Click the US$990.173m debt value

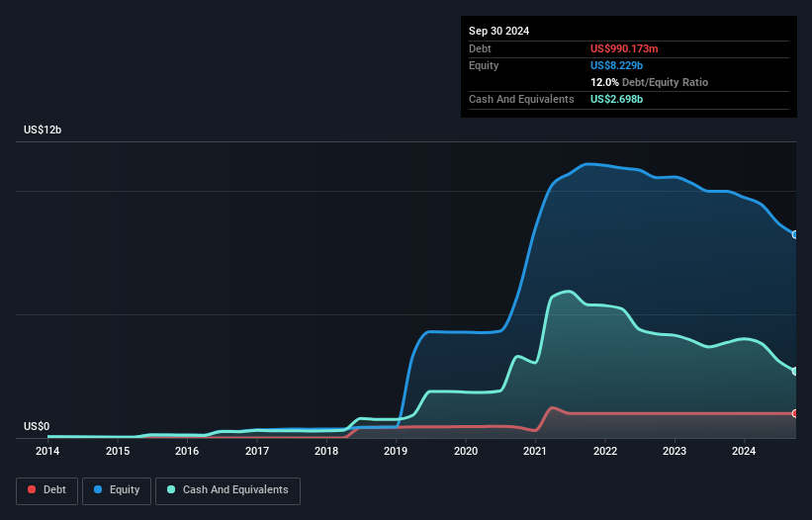point(624,48)
